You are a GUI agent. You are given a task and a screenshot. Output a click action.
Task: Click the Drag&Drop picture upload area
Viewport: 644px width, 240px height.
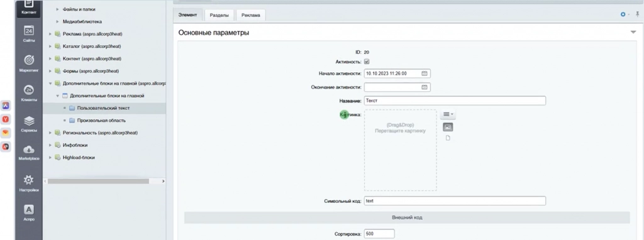pos(401,150)
